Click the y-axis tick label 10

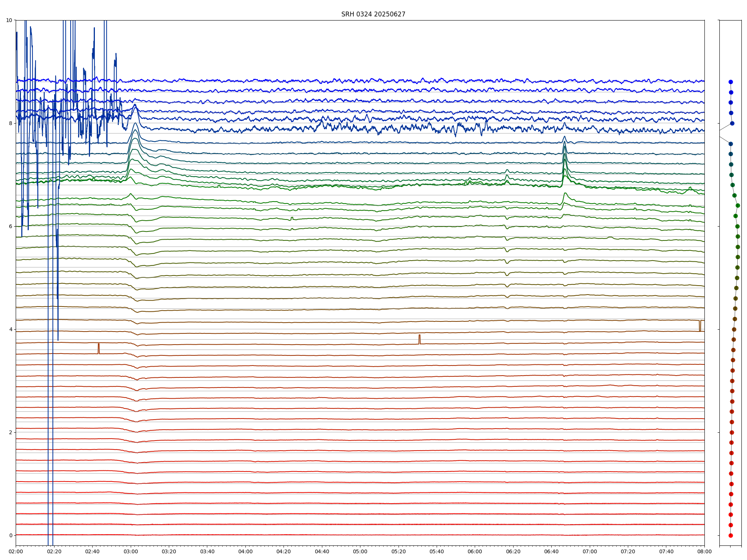9,20
